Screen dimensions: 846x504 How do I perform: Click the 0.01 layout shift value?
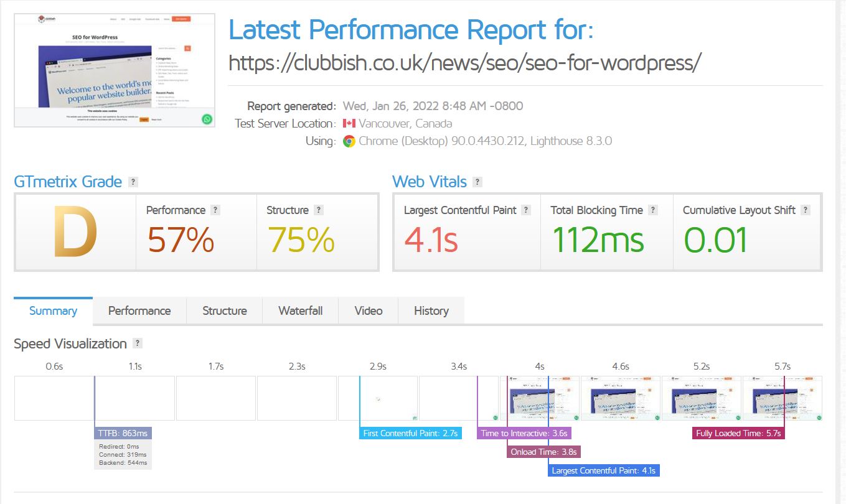716,240
